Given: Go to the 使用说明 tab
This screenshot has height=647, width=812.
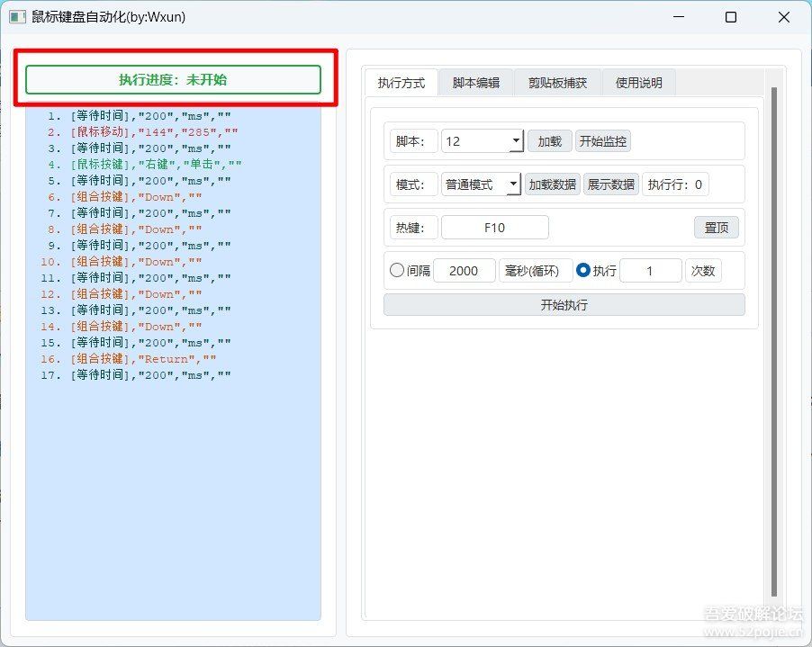Looking at the screenshot, I should [x=638, y=83].
